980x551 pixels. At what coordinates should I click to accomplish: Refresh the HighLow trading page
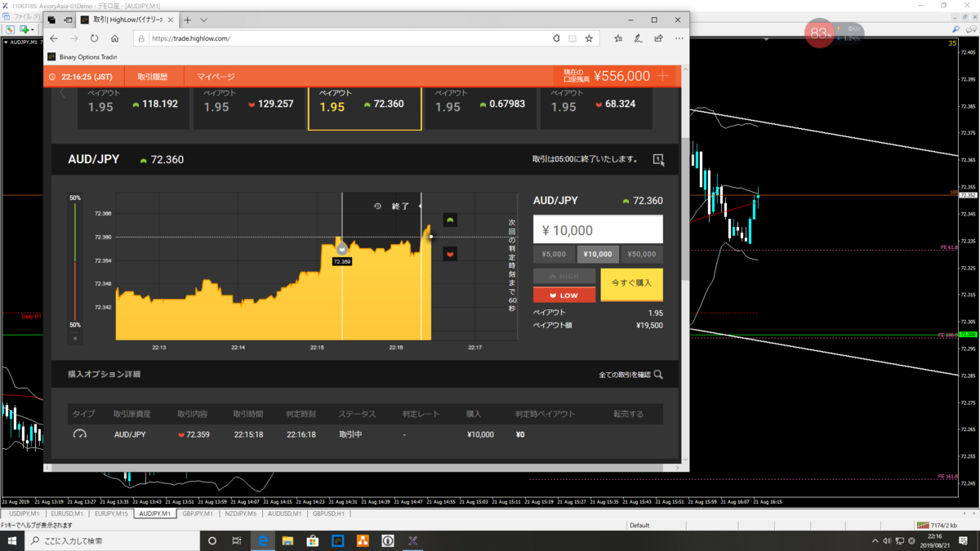click(x=94, y=38)
